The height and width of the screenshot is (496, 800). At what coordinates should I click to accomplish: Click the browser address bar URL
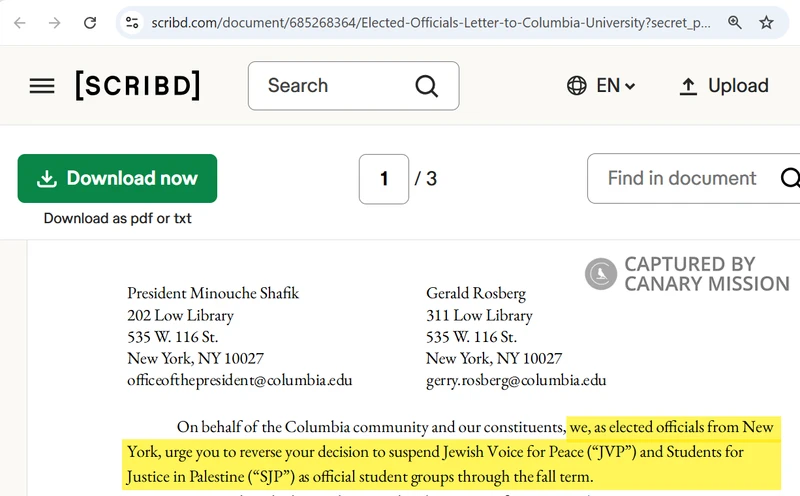tap(430, 22)
